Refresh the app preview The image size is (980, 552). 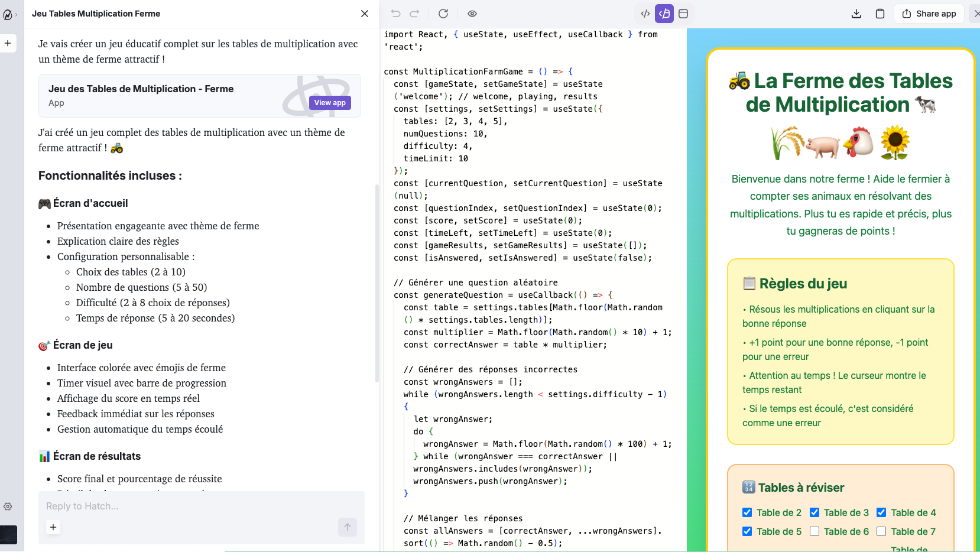point(443,14)
